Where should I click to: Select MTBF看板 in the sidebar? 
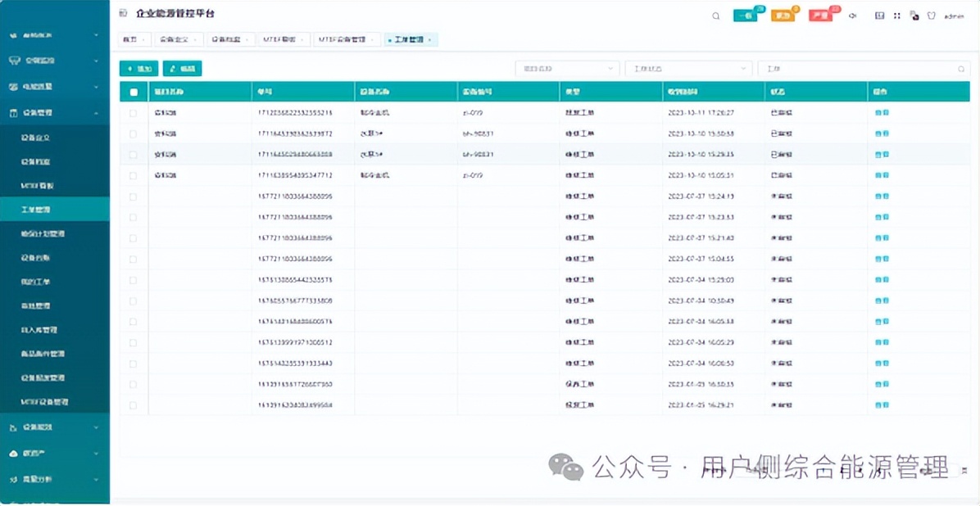(54, 186)
